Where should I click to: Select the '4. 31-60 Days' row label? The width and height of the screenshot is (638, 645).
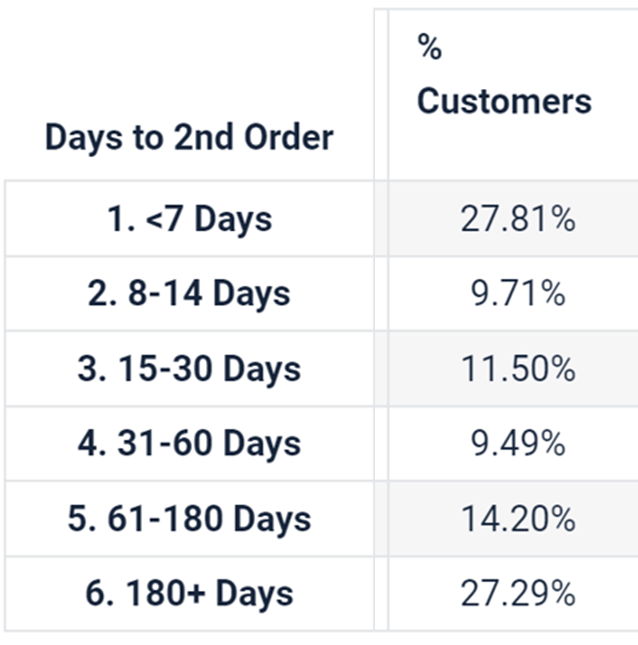(x=189, y=443)
